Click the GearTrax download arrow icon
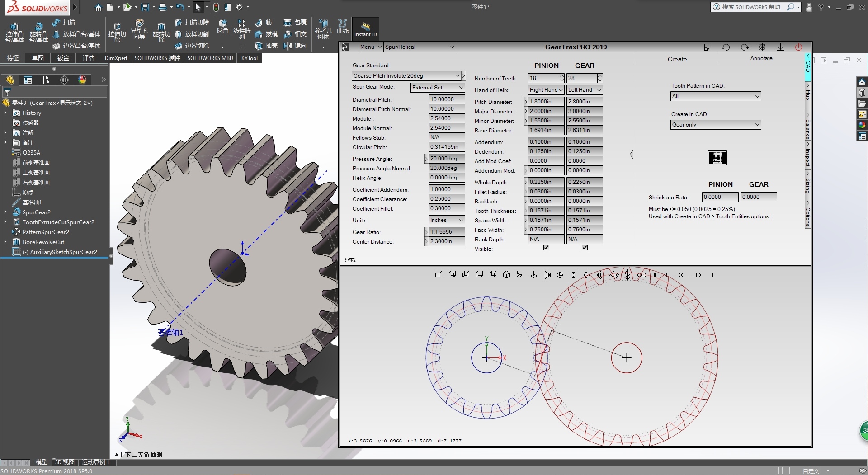The width and height of the screenshot is (868, 475). tap(780, 47)
